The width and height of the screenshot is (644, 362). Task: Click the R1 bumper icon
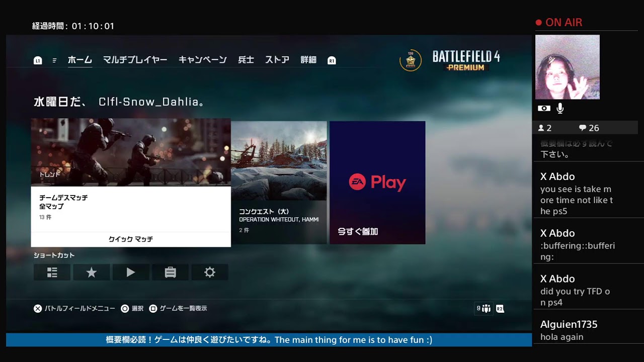pos(332,60)
